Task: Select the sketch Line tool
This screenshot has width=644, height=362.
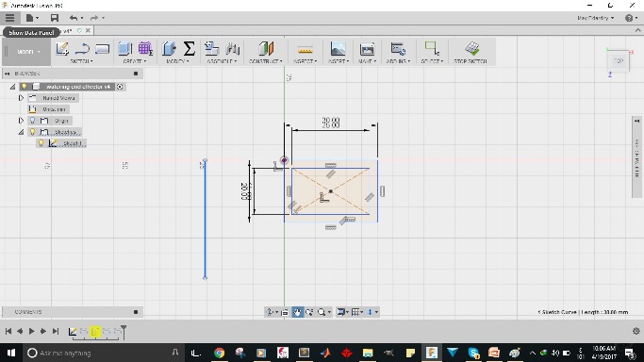Action: 82,49
